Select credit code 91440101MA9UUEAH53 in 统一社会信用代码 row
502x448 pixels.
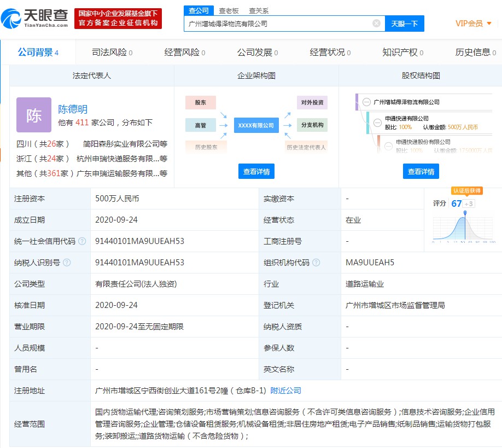pos(139,241)
